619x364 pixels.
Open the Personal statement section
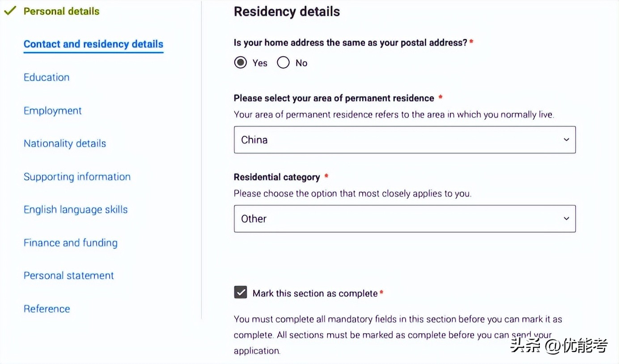pos(68,275)
